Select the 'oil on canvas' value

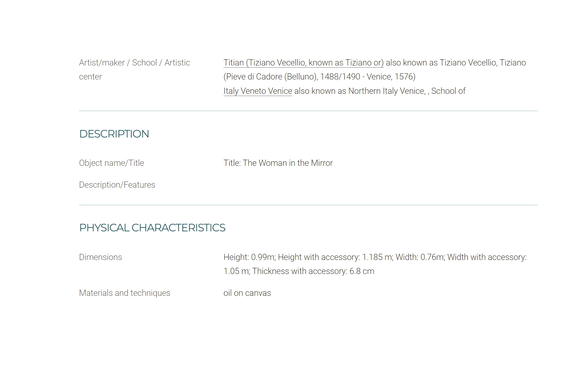pyautogui.click(x=247, y=293)
